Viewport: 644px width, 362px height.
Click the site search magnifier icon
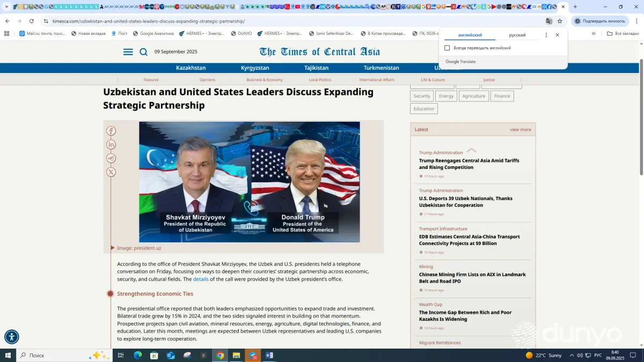pos(144,52)
